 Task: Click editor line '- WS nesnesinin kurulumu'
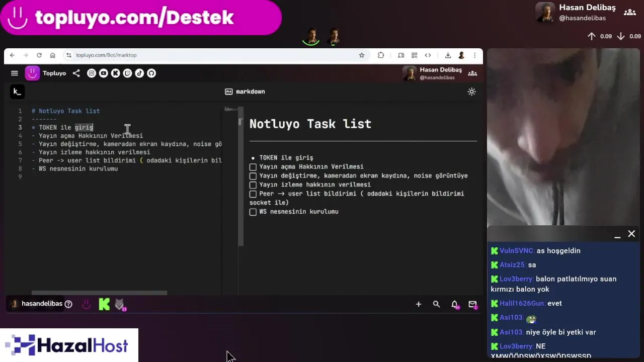coord(75,169)
